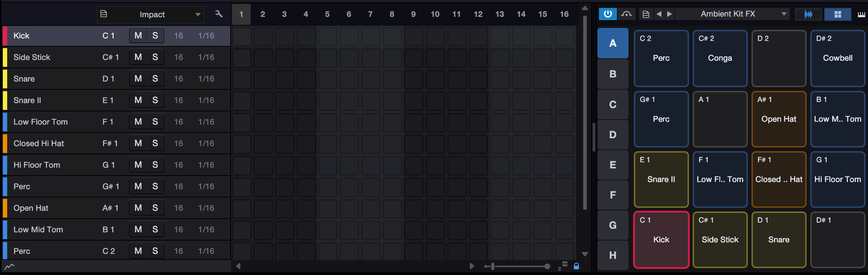
Task: Solo the Snare lane
Action: coord(155,79)
